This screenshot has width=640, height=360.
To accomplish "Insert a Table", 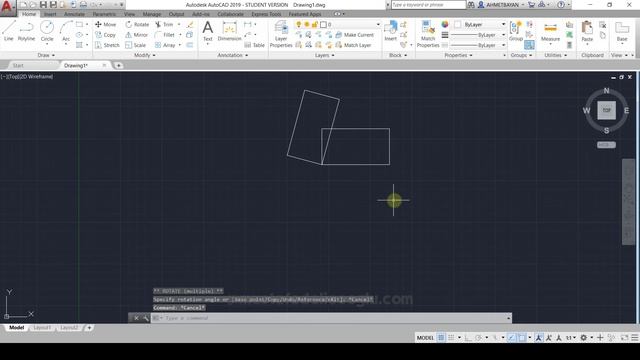I will click(x=255, y=45).
